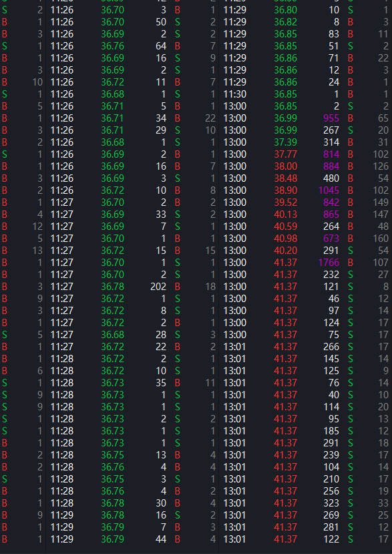Select the 11:30 trade at 36.85
The width and height of the screenshot is (392, 554).
305,94
